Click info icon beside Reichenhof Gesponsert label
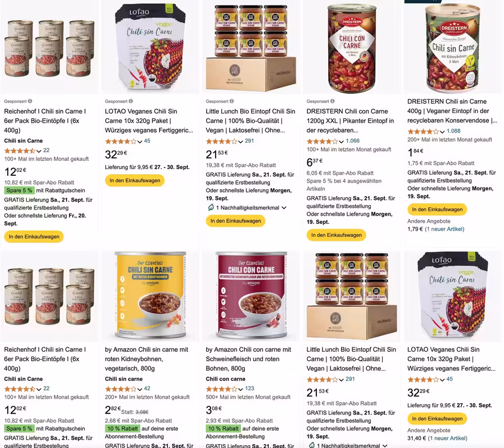Screen dimensions: 504x448 coord(30,101)
